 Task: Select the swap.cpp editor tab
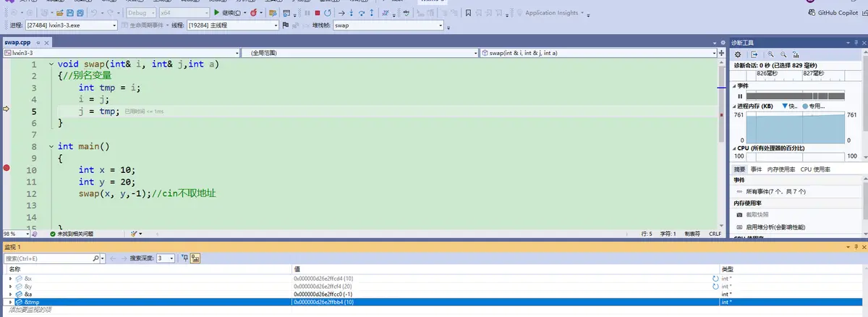tap(17, 43)
